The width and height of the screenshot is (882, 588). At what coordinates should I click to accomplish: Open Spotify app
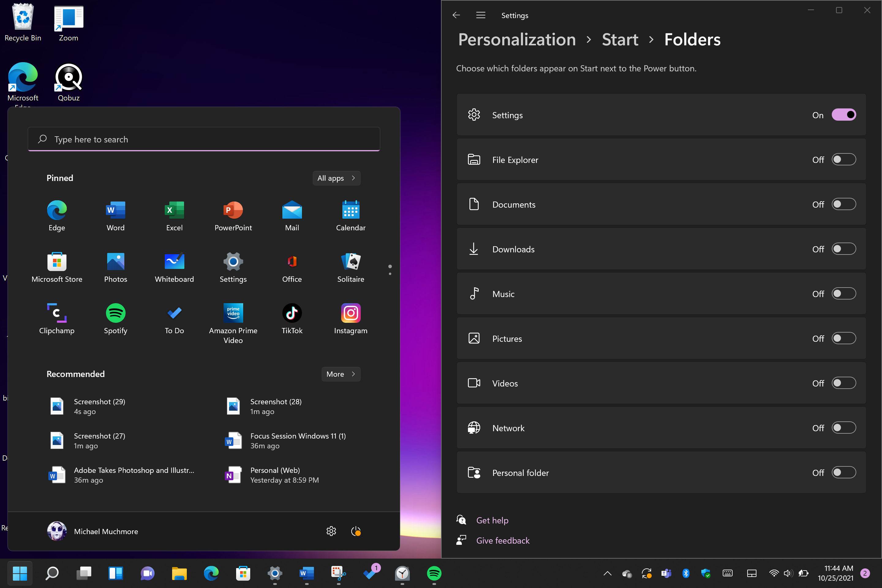(115, 313)
